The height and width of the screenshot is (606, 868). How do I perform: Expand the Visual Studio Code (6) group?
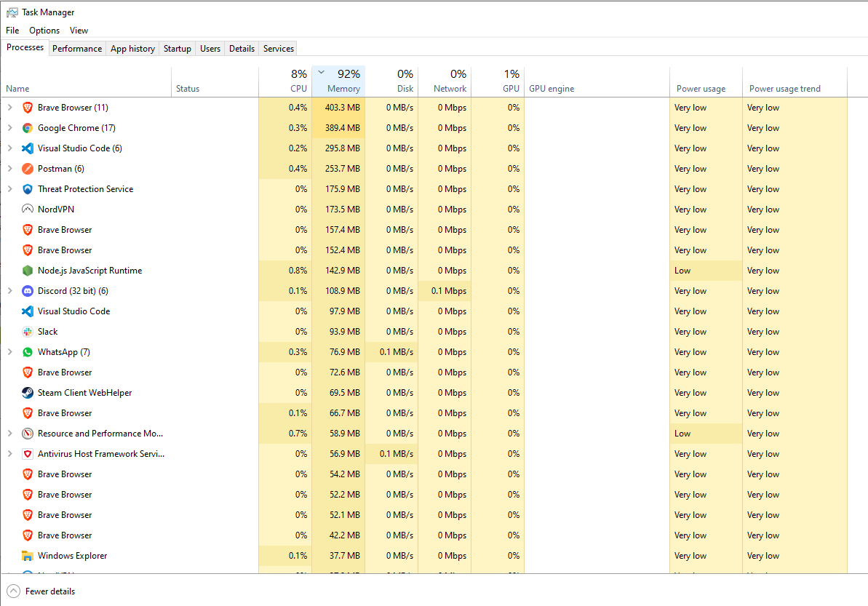pyautogui.click(x=10, y=148)
